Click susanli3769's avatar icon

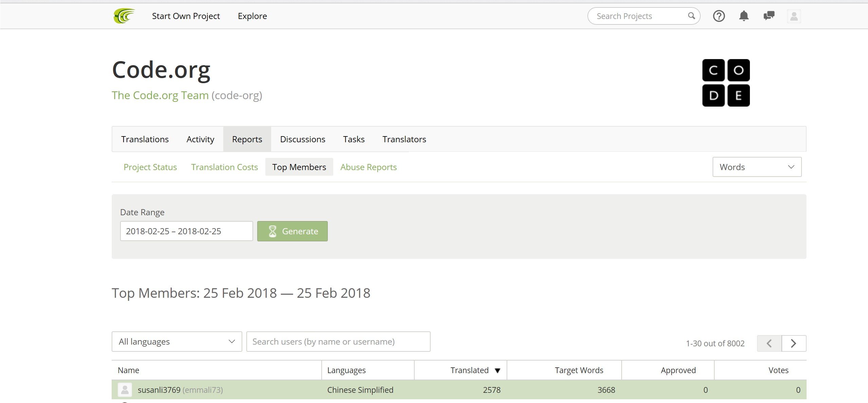125,389
